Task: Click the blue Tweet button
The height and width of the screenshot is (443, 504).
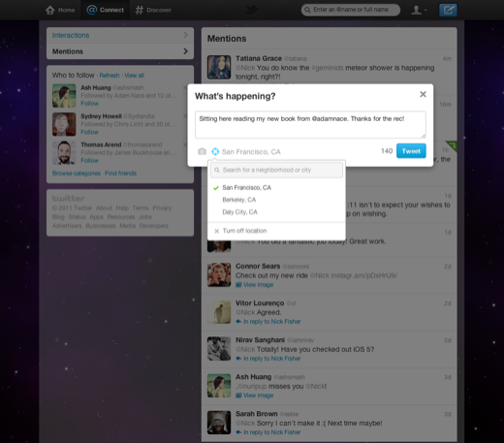Action: [x=411, y=151]
